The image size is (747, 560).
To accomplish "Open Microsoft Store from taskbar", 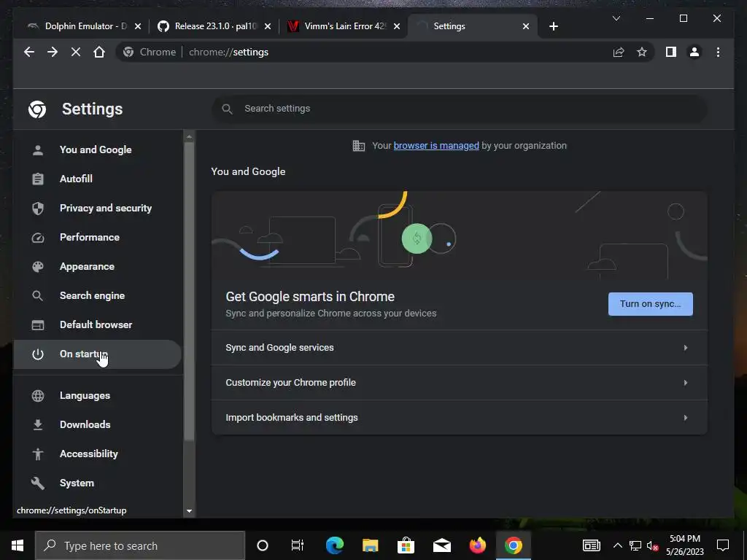I will (x=406, y=545).
